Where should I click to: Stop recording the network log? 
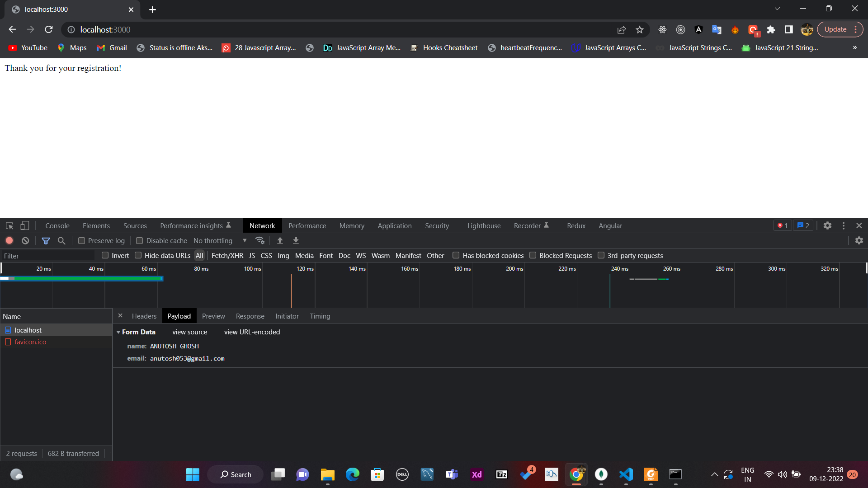pos(9,240)
